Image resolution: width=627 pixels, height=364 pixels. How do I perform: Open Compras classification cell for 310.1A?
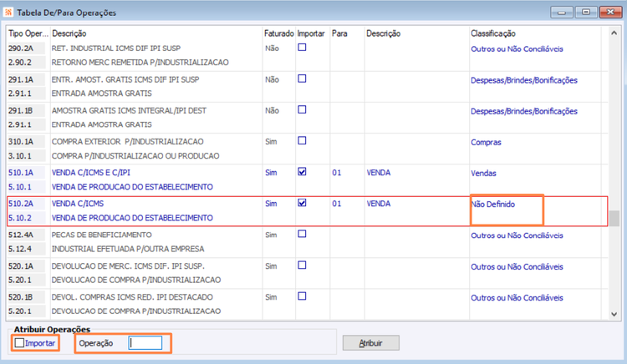coord(486,142)
